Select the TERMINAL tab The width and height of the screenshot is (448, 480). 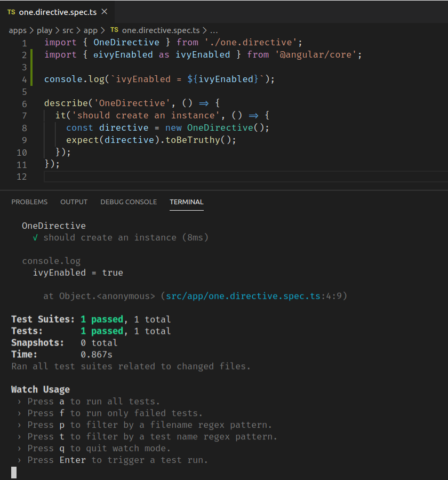point(186,202)
